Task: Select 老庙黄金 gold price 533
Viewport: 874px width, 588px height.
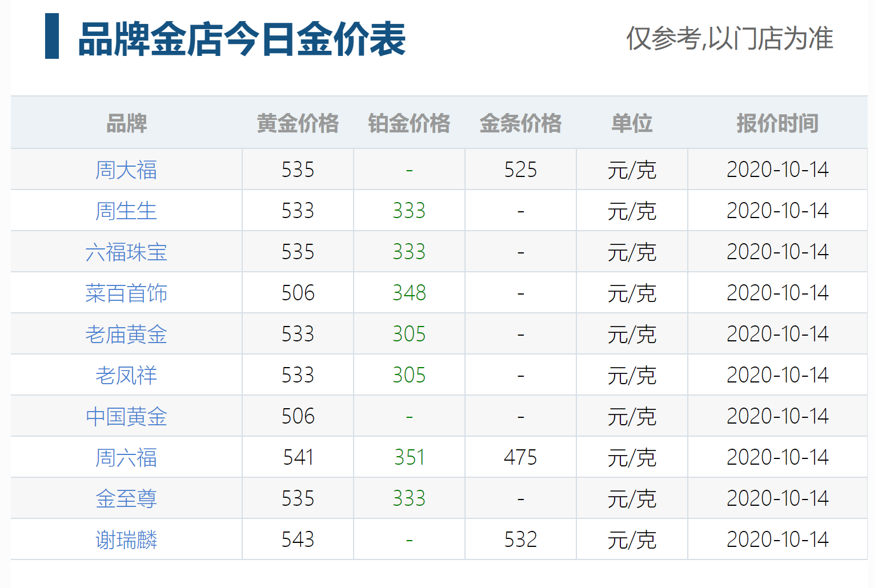Action: 298,334
